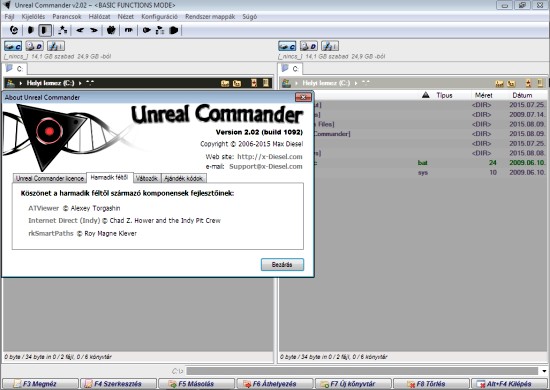This screenshot has height=390, width=550.
Task: Open network drives button in right panel
Action: 330,46
